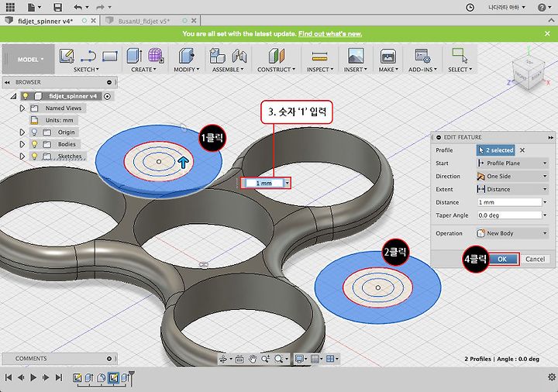Dismiss the green update banner
Screen dimensions: 558x392
547,33
